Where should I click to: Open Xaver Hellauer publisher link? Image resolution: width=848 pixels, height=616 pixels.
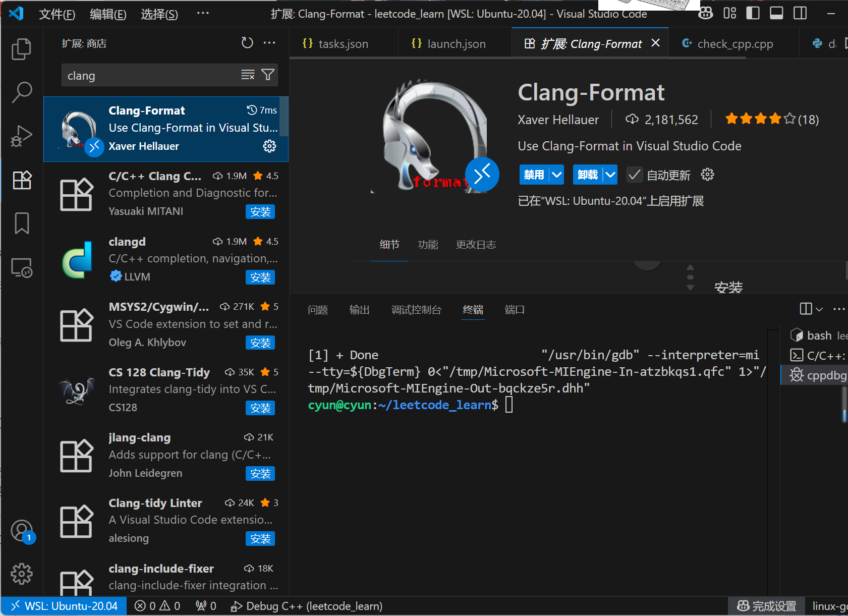[558, 120]
